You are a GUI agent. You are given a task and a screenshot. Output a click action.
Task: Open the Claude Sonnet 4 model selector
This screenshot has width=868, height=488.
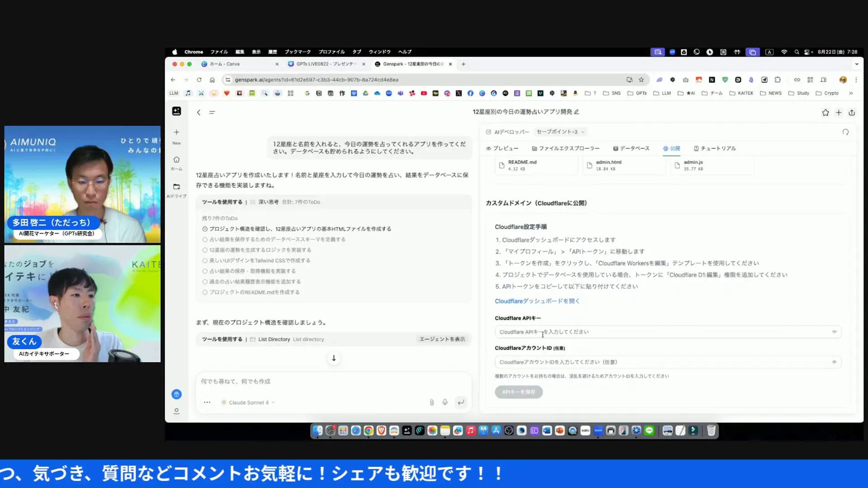click(x=248, y=403)
